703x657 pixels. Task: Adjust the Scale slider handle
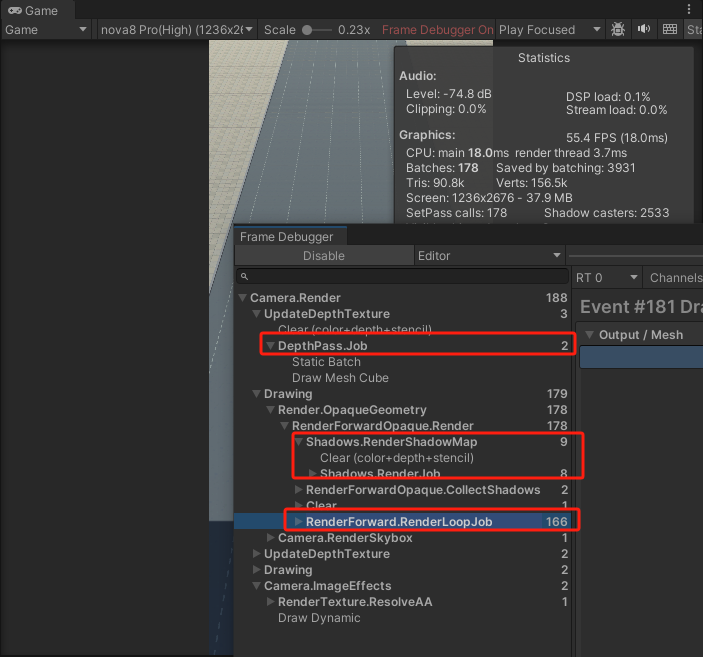click(x=307, y=30)
